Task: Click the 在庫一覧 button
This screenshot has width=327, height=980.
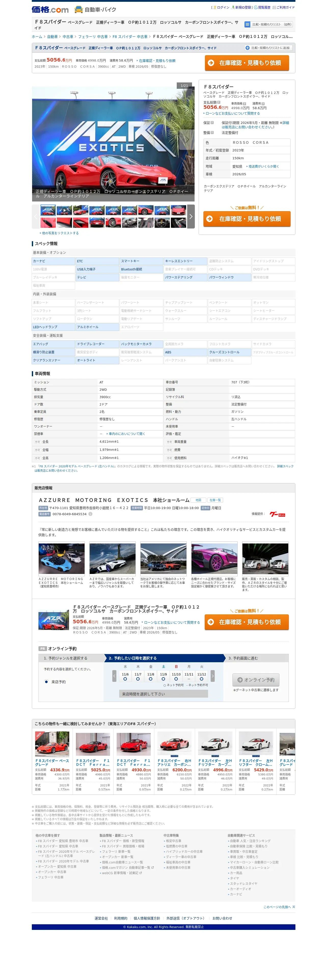Action: coord(215,500)
